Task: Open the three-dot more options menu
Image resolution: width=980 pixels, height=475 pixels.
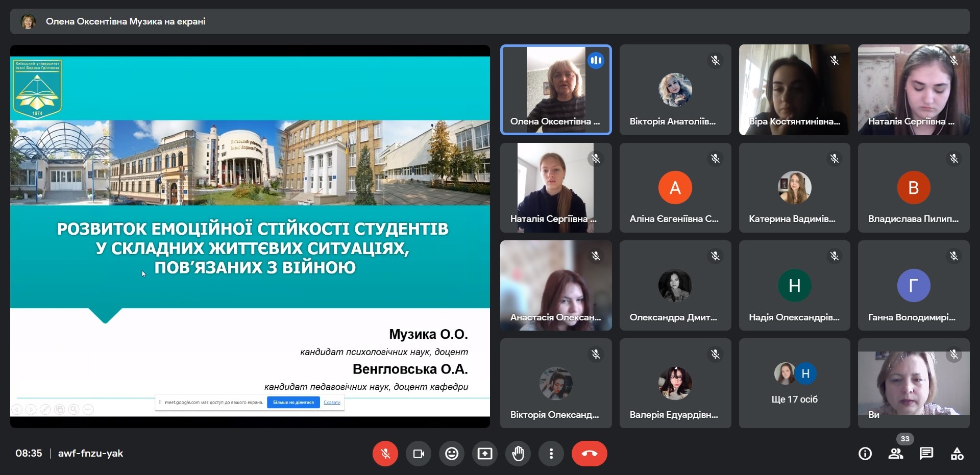Action: click(551, 454)
